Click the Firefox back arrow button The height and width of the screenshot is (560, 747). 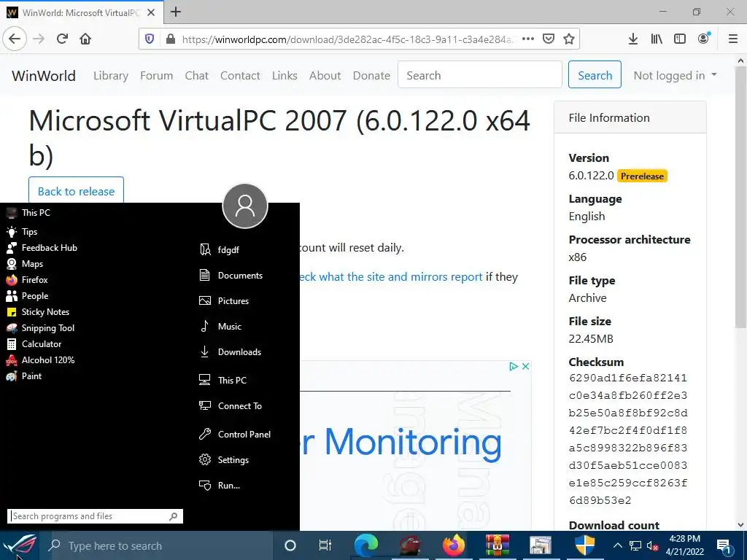tap(15, 39)
